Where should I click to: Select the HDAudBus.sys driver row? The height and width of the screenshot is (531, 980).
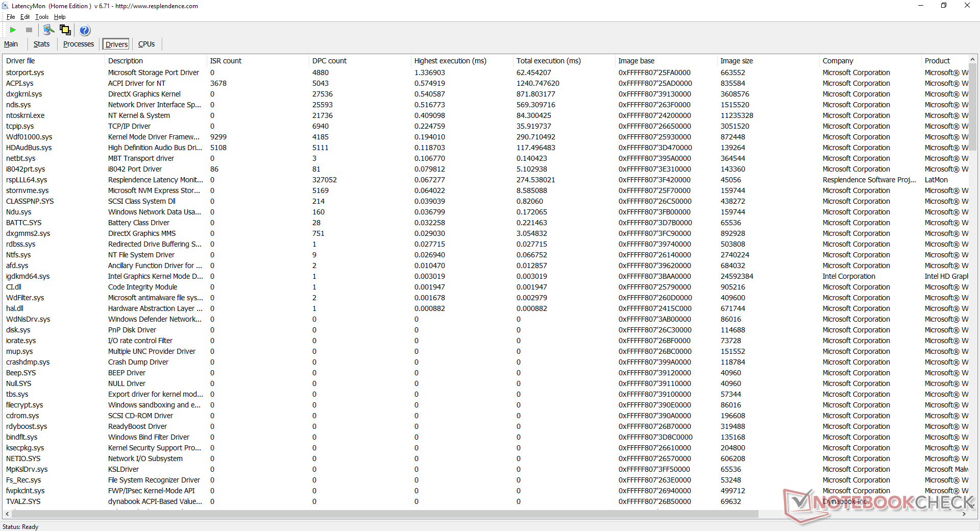click(486, 148)
